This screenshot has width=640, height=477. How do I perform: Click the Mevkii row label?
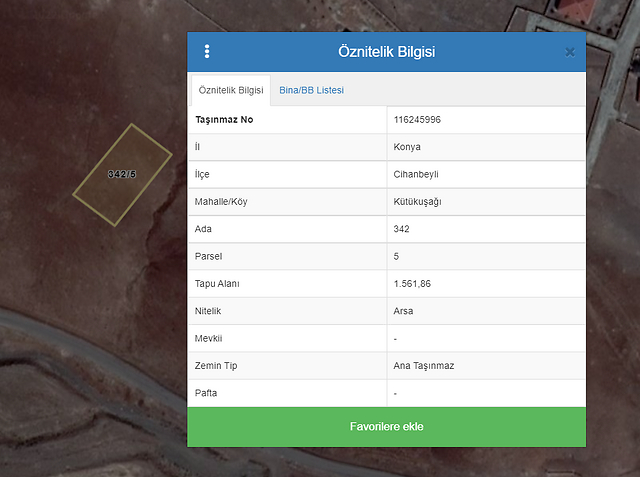(x=209, y=339)
